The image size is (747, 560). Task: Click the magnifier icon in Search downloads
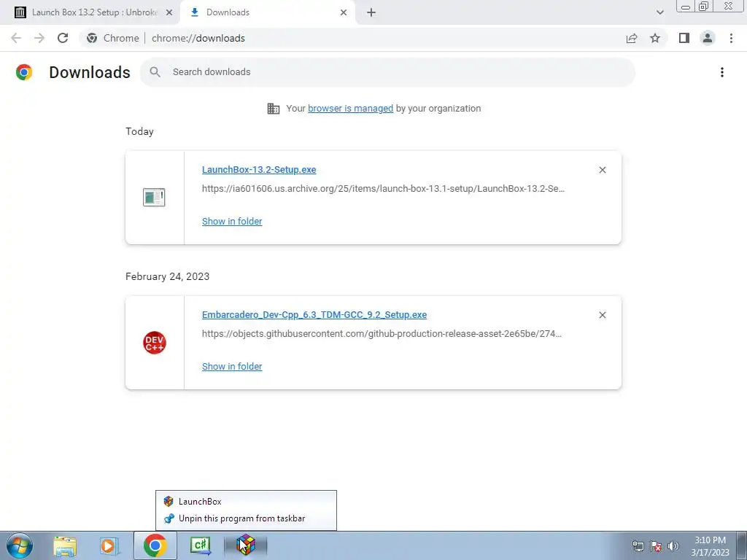[155, 72]
